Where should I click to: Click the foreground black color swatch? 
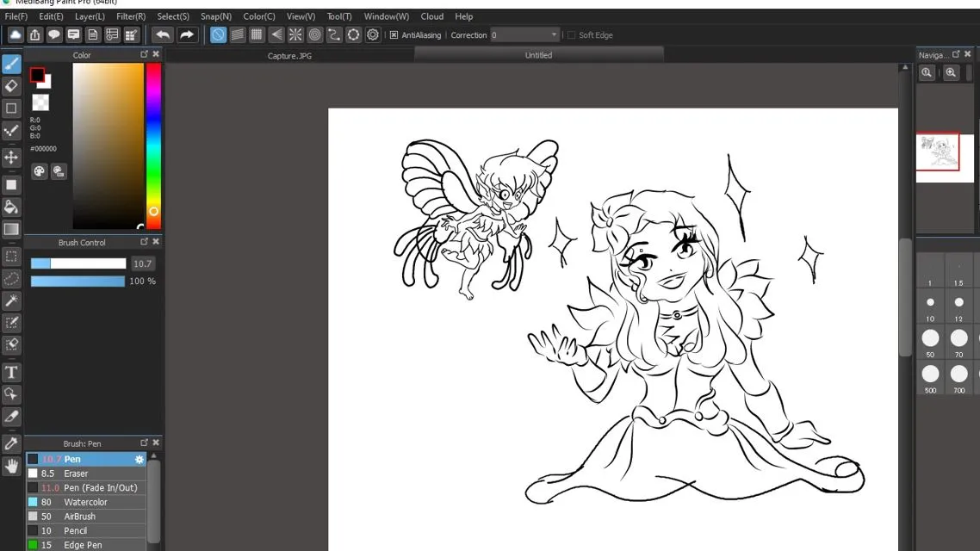click(38, 76)
